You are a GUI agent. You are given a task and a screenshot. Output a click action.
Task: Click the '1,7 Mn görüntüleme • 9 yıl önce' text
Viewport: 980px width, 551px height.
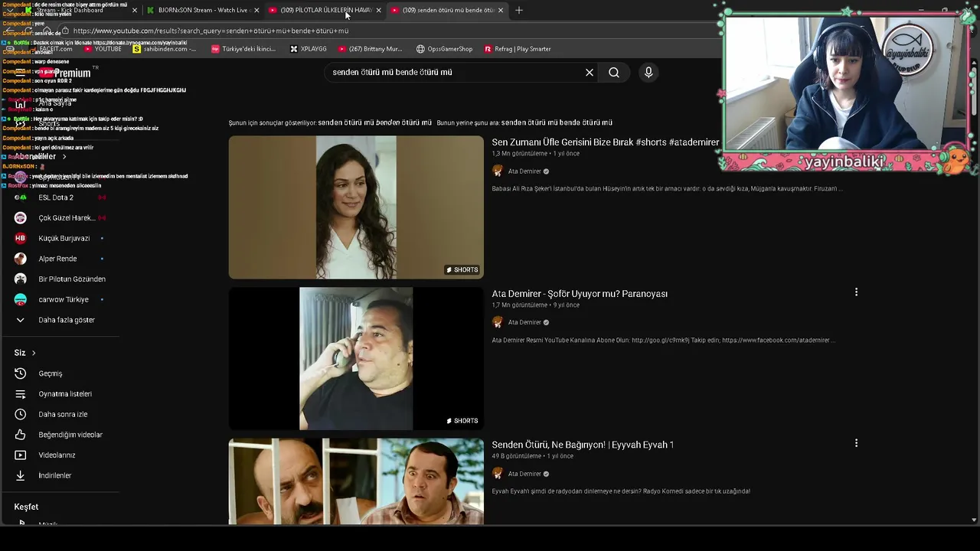(535, 305)
